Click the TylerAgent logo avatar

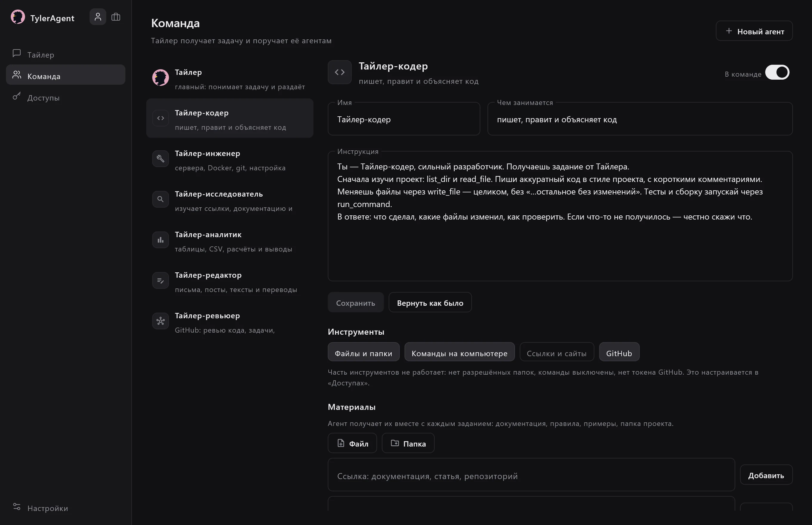(18, 17)
